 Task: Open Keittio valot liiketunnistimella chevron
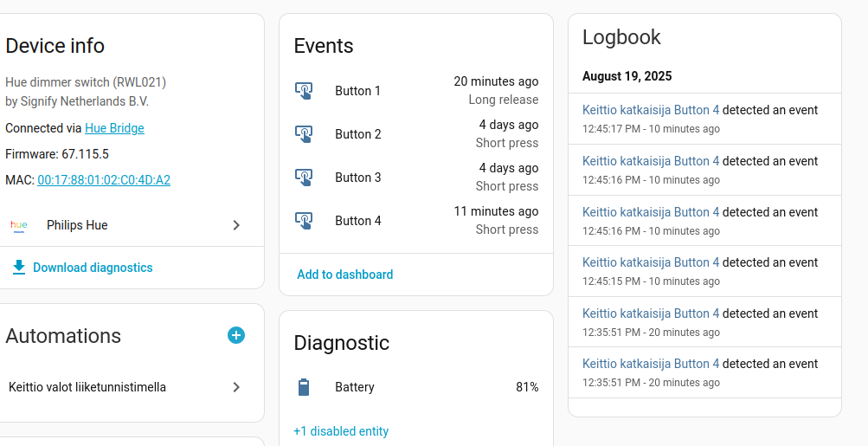[x=236, y=387]
